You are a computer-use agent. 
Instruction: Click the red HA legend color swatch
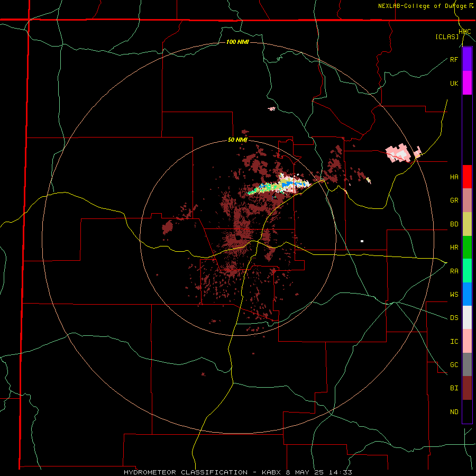(x=467, y=177)
